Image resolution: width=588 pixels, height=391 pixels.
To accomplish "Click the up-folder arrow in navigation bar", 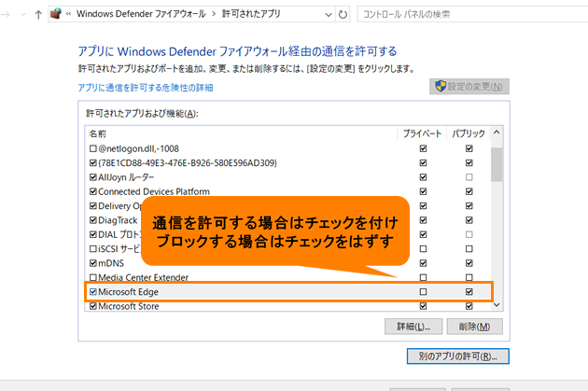I will [37, 15].
